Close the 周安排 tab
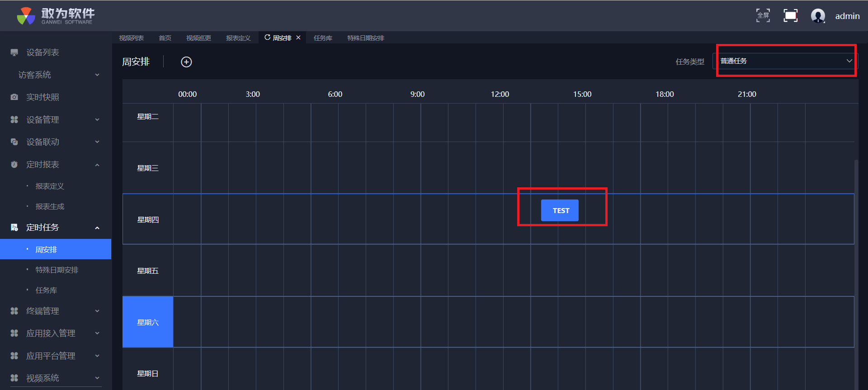 pyautogui.click(x=298, y=38)
